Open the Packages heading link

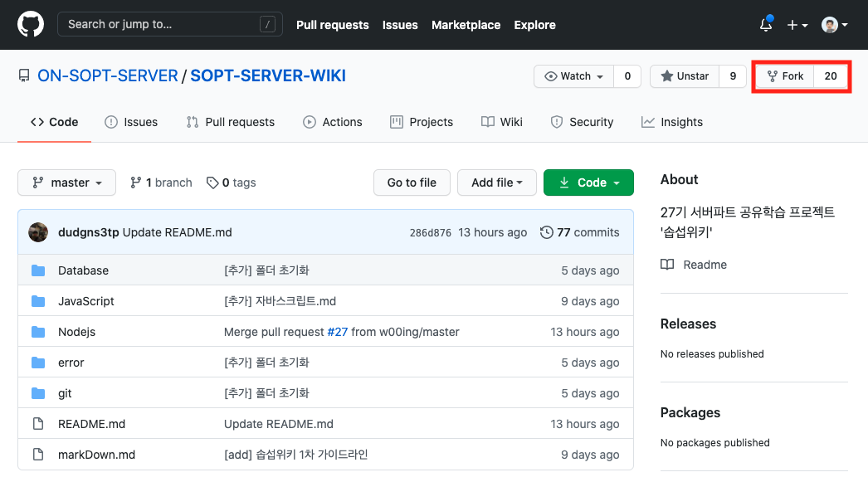pos(690,413)
